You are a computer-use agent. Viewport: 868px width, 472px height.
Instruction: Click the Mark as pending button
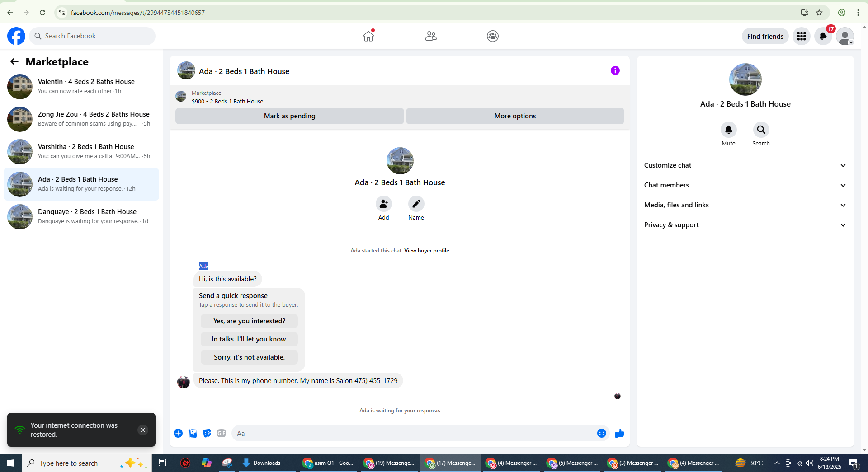tap(289, 116)
